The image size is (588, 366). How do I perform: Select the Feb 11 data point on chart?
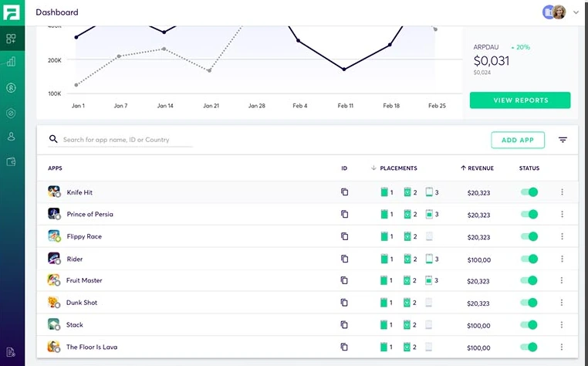344,69
